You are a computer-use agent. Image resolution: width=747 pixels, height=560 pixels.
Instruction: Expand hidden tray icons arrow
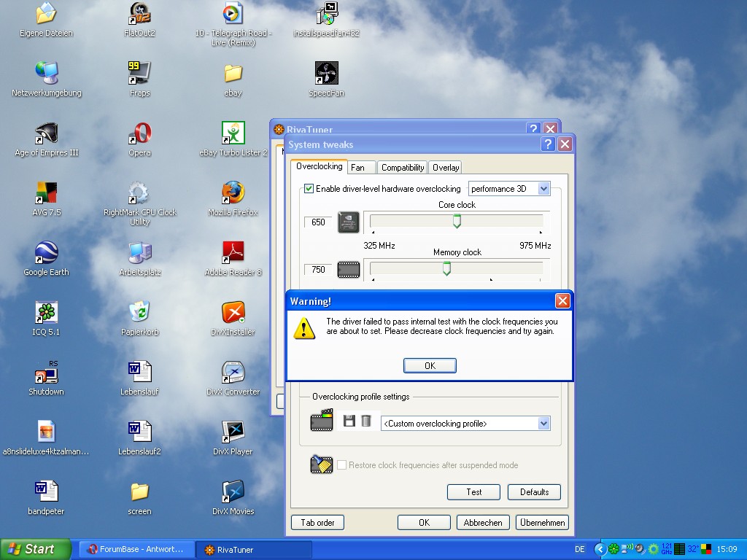pyautogui.click(x=601, y=549)
